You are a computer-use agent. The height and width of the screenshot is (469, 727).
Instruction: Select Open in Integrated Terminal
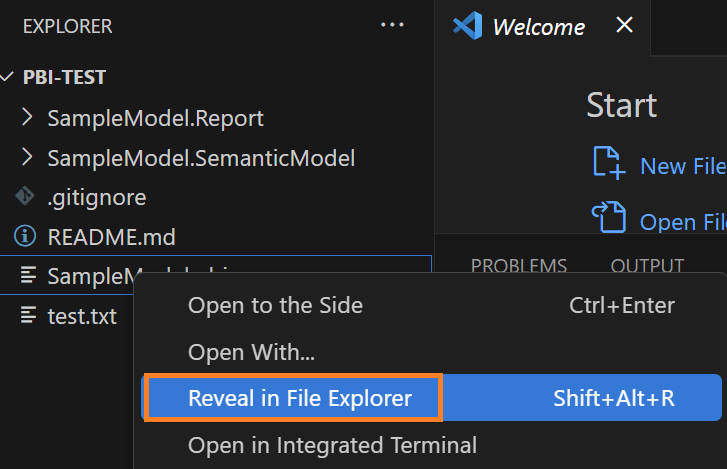(332, 445)
